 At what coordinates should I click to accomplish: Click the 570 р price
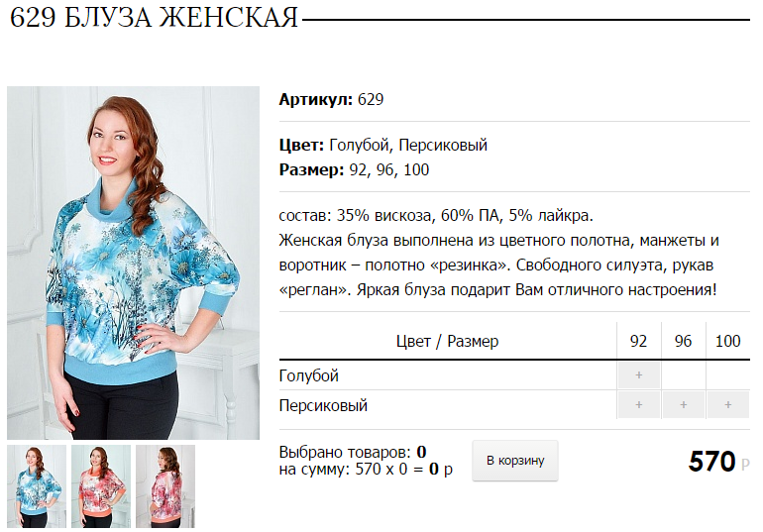(x=718, y=461)
